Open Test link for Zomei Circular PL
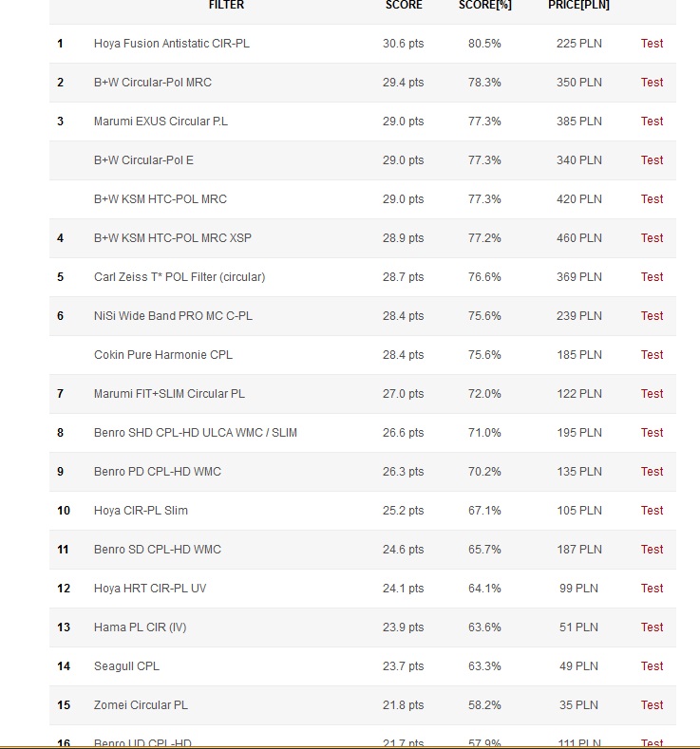The height and width of the screenshot is (749, 700). tap(652, 705)
